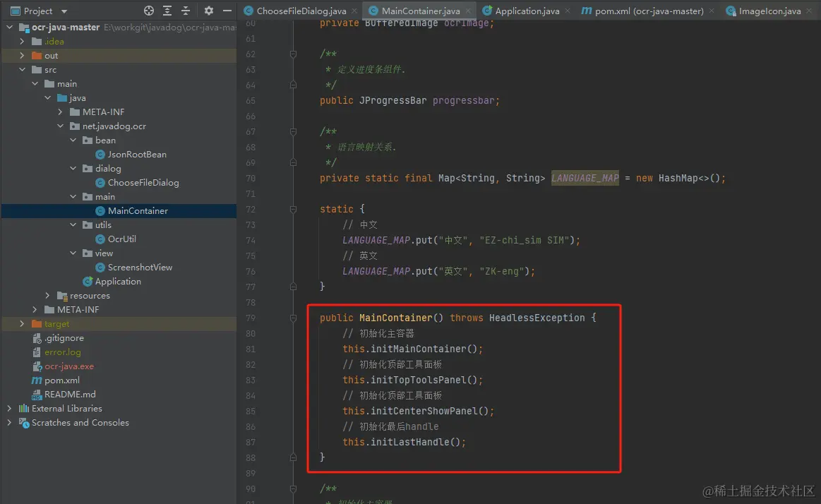This screenshot has width=821, height=504.
Task: Fold the Javadoc comment at line 90
Action: click(293, 488)
